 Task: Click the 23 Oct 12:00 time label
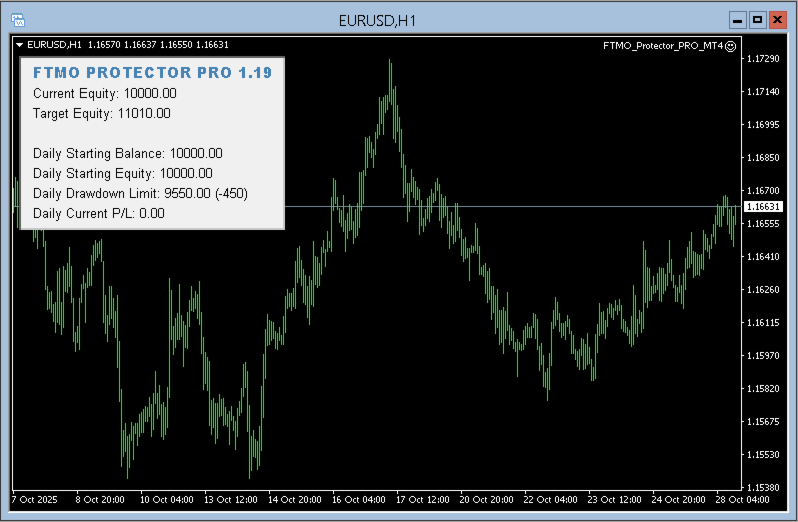[615, 500]
